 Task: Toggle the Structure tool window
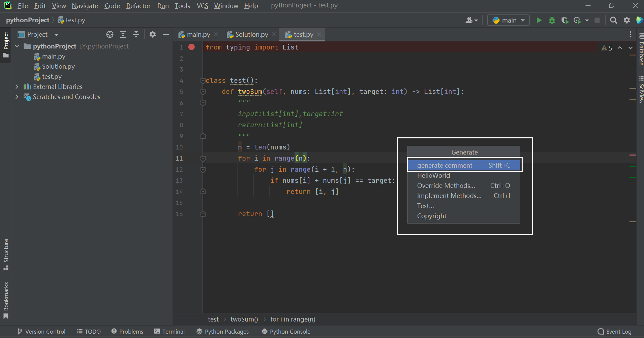point(6,254)
